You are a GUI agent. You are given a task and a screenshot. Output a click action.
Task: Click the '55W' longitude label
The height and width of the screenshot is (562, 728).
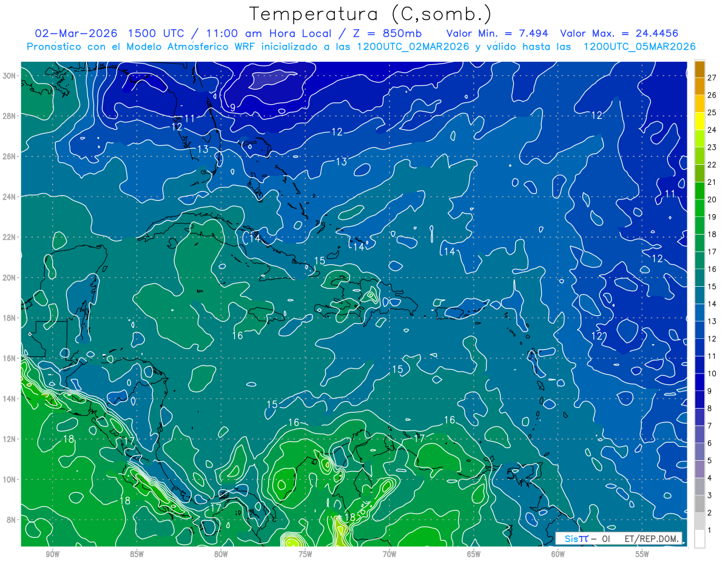[x=642, y=554]
